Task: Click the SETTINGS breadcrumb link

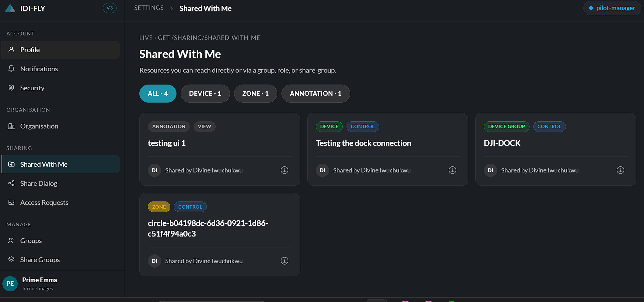Action: tap(149, 8)
